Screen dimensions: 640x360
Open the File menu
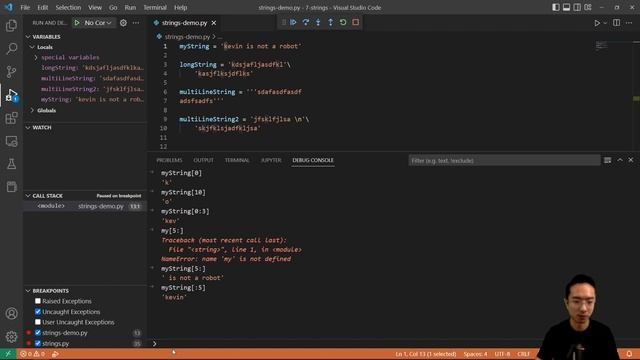(25, 7)
